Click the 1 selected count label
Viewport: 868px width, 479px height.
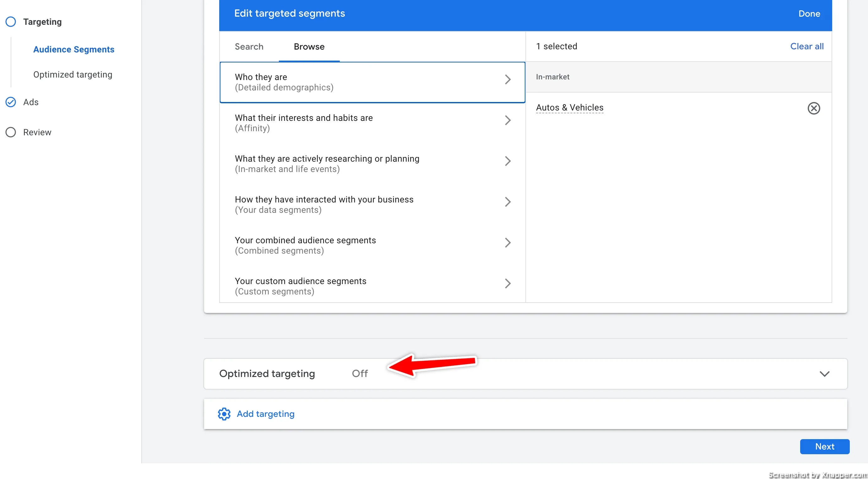pyautogui.click(x=556, y=46)
